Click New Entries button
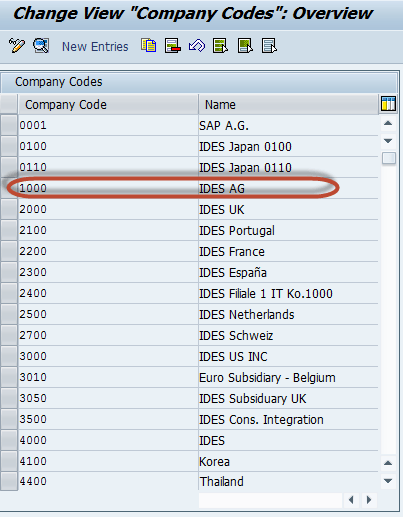 click(95, 47)
